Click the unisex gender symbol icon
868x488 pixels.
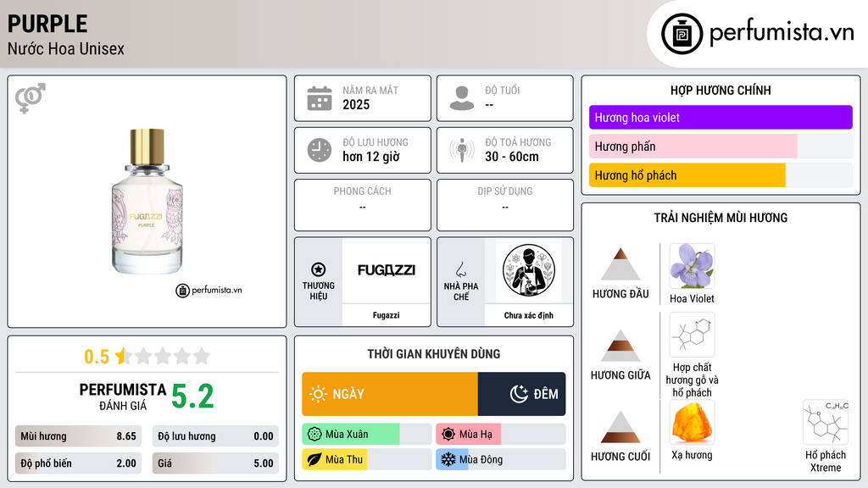click(31, 98)
